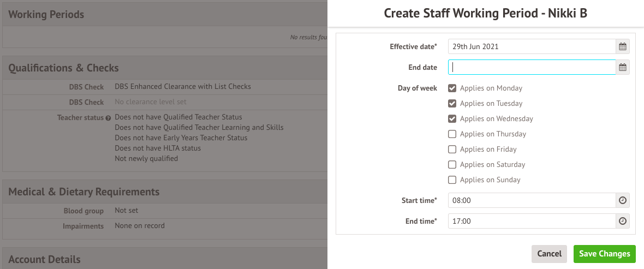Uncheck Applies on Wednesday
Image resolution: width=644 pixels, height=269 pixels.
(x=452, y=118)
